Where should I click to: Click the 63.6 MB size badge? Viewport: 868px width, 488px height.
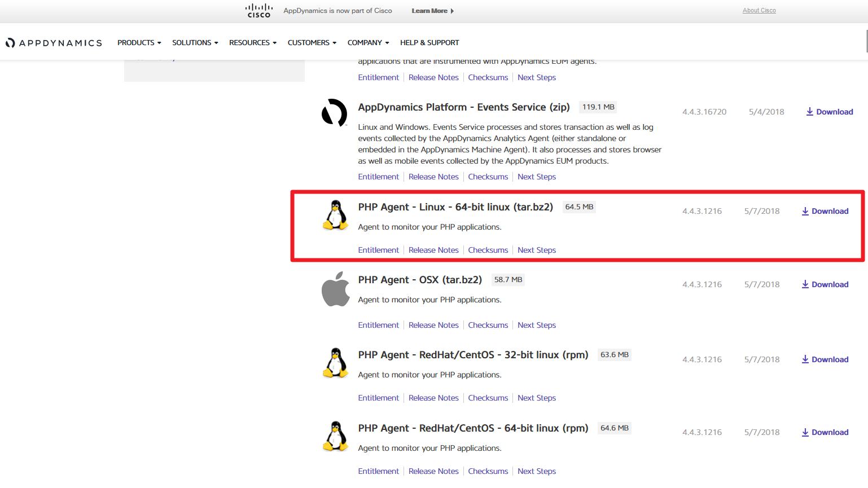[614, 355]
